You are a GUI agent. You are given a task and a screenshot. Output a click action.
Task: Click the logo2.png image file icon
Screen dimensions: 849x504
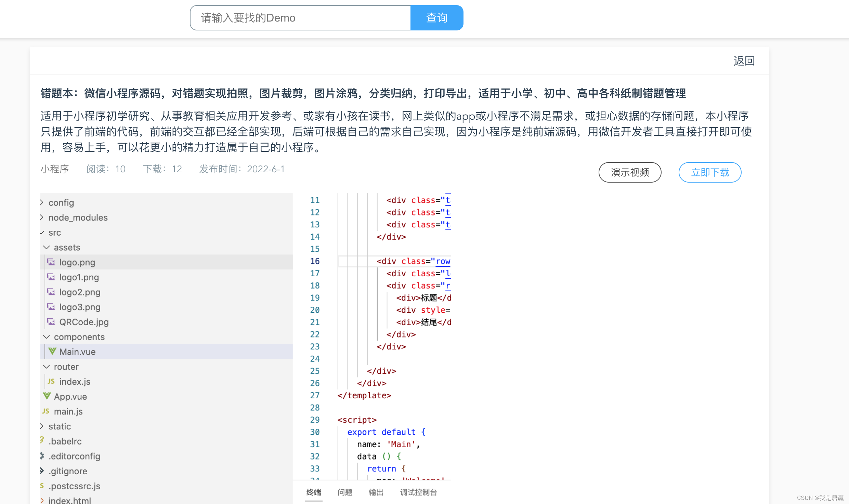(51, 292)
